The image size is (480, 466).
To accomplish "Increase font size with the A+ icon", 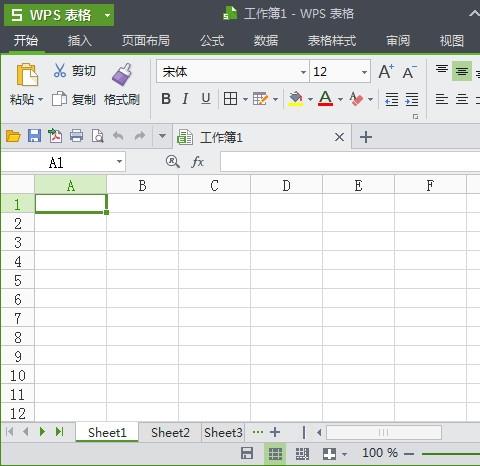I will pos(386,71).
